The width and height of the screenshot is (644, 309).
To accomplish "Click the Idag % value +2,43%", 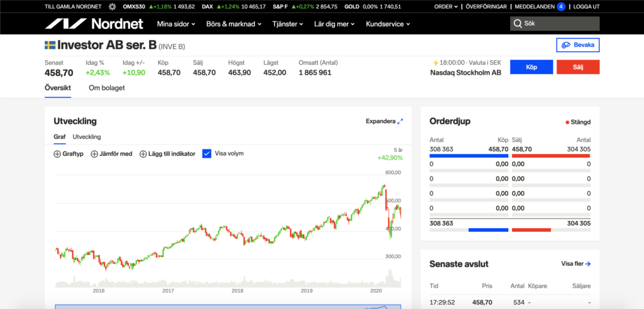I will [x=97, y=73].
